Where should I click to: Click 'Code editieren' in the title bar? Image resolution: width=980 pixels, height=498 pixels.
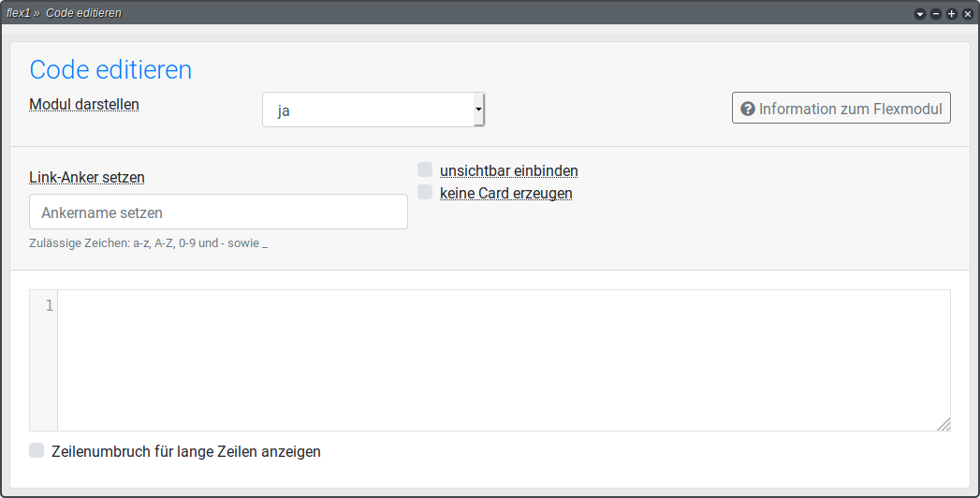pyautogui.click(x=83, y=13)
